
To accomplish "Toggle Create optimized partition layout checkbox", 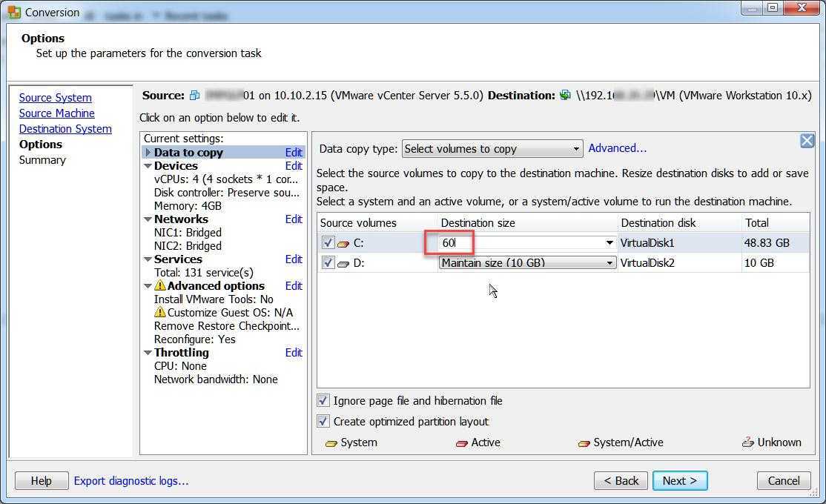I will pos(323,421).
